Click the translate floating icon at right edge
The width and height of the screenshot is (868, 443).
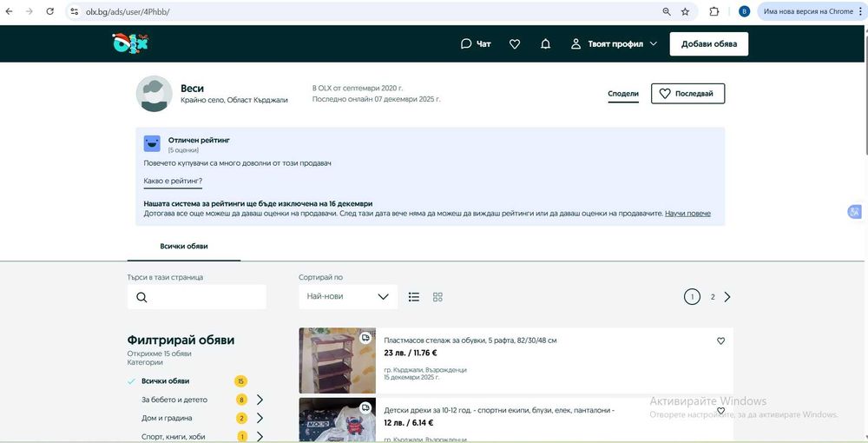click(855, 212)
